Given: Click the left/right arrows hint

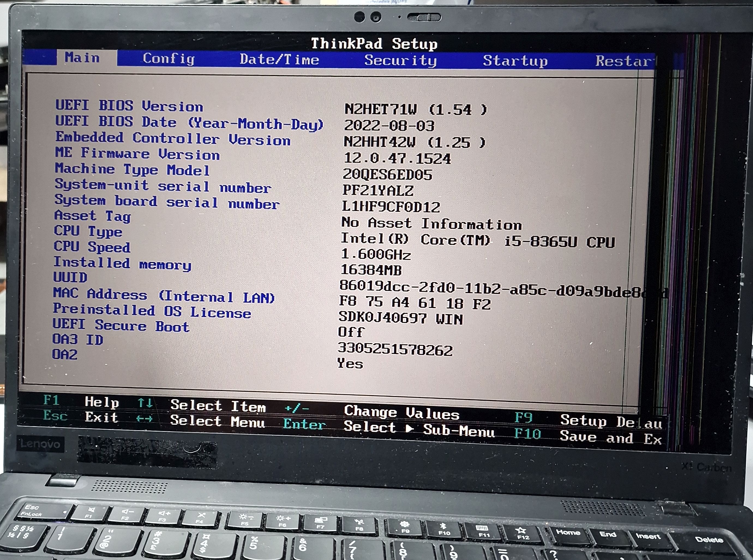Looking at the screenshot, I should coord(144,419).
